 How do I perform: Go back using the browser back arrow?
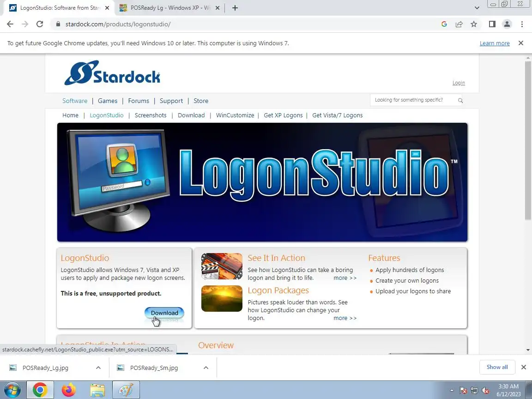click(10, 24)
